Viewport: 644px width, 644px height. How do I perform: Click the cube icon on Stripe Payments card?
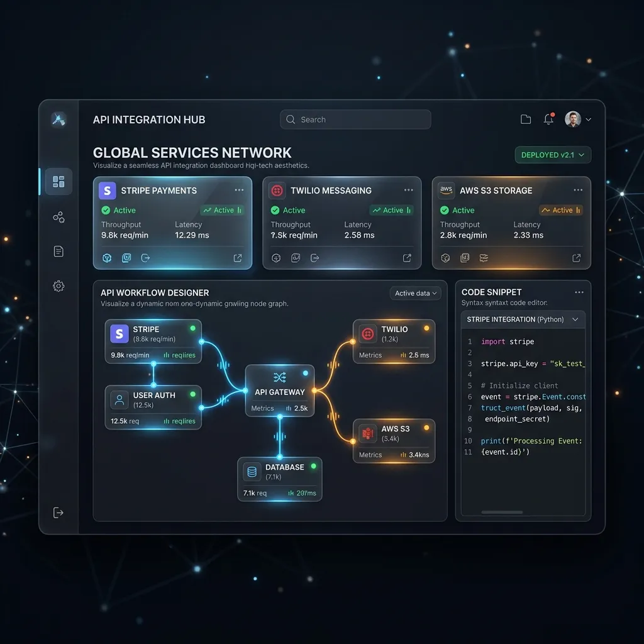107,258
